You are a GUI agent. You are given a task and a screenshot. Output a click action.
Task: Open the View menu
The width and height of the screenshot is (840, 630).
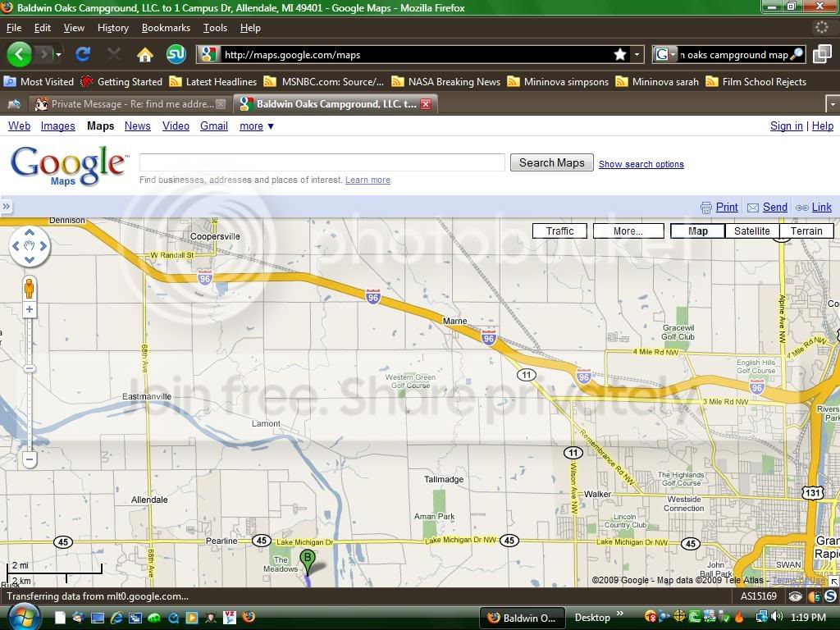click(x=74, y=28)
